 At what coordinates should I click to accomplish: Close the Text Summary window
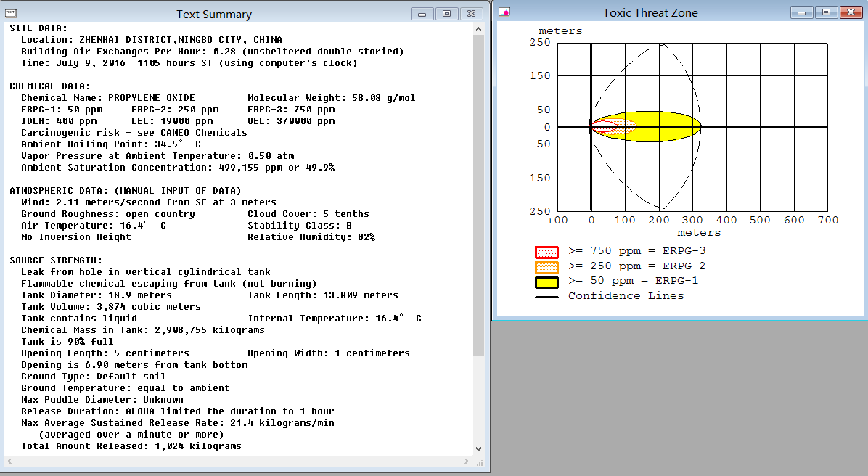click(471, 14)
